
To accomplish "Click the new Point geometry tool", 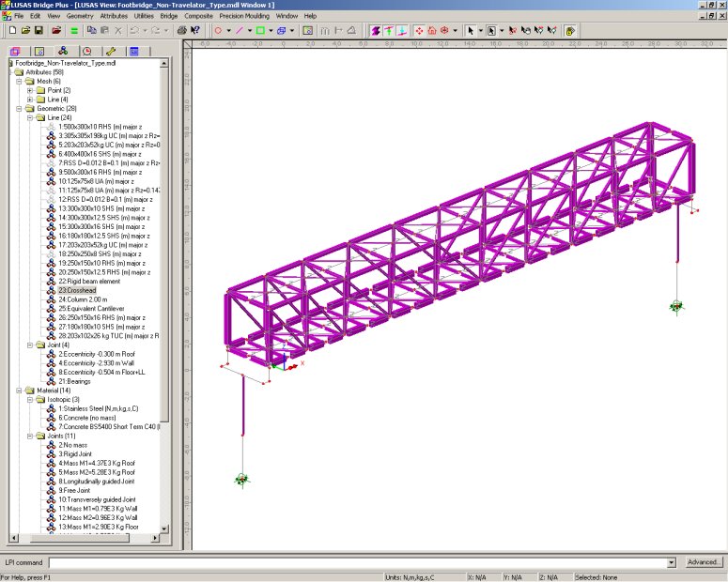I will point(217,30).
